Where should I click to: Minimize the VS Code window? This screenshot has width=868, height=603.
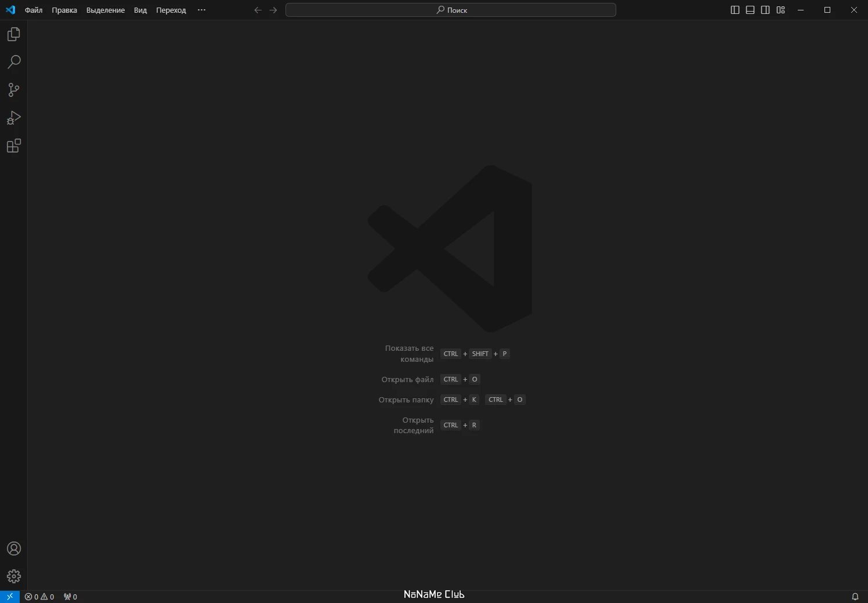(801, 10)
